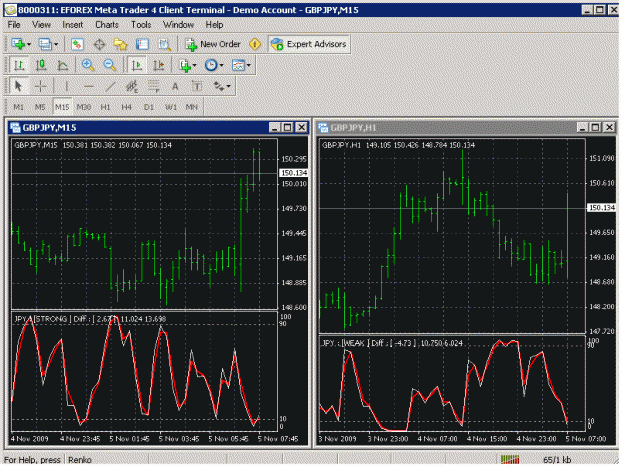Expand the Templates dropdown arrow

tap(249, 65)
